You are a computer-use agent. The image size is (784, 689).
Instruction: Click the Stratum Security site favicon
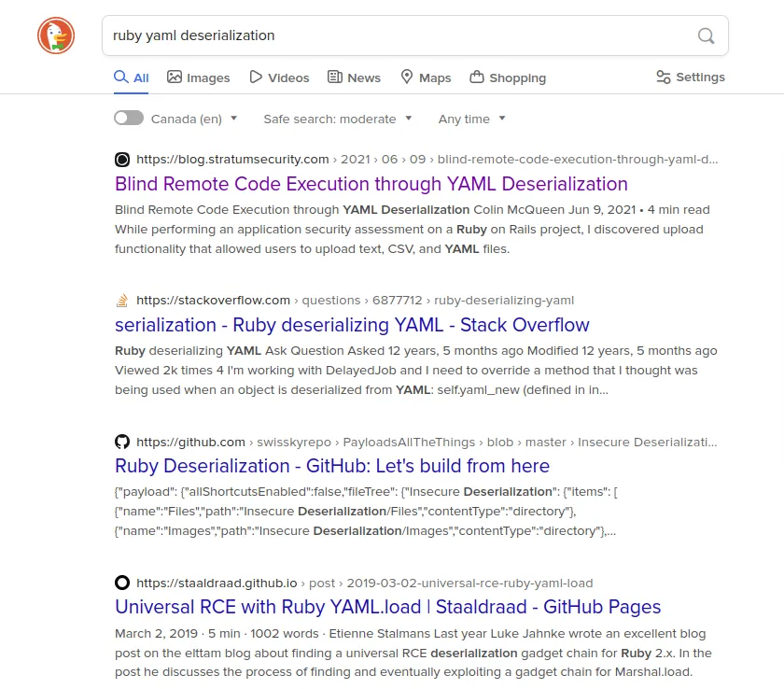click(121, 159)
